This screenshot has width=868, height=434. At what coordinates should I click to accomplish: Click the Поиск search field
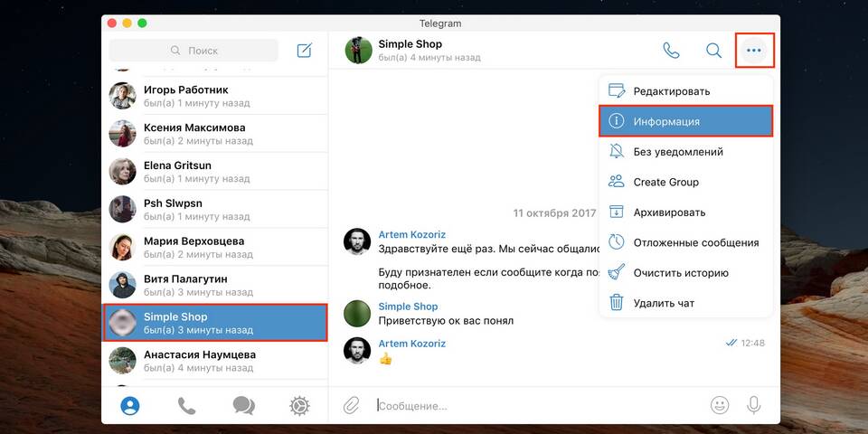193,51
